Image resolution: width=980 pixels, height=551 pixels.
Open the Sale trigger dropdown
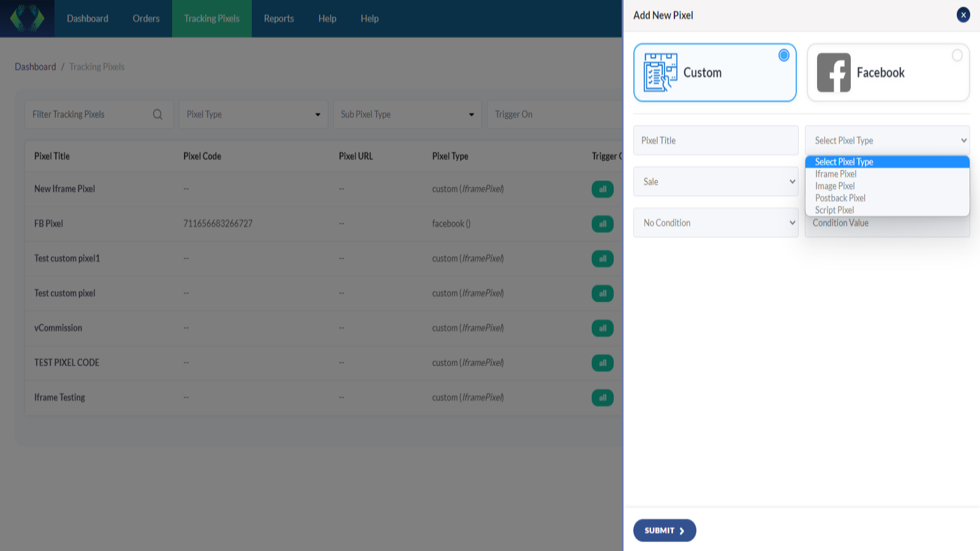tap(715, 182)
